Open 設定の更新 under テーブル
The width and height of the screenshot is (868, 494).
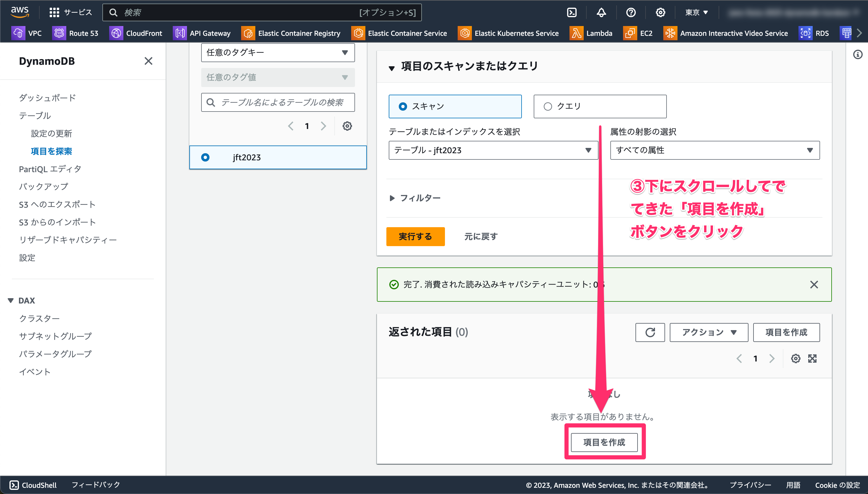coord(51,133)
